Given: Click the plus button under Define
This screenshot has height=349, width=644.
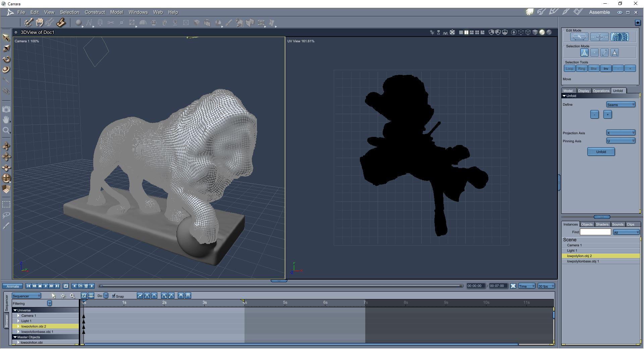Looking at the screenshot, I should (607, 114).
